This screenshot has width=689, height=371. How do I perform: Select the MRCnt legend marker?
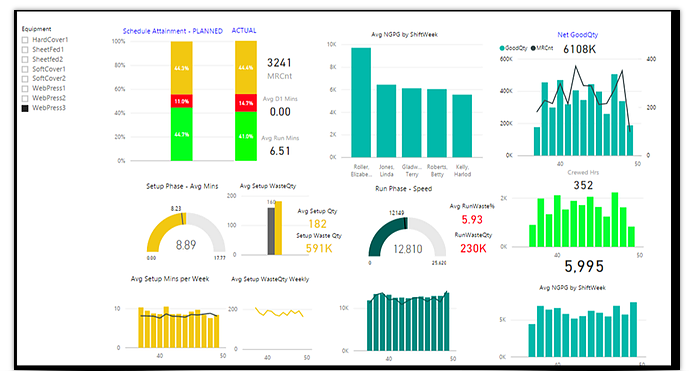pos(533,48)
